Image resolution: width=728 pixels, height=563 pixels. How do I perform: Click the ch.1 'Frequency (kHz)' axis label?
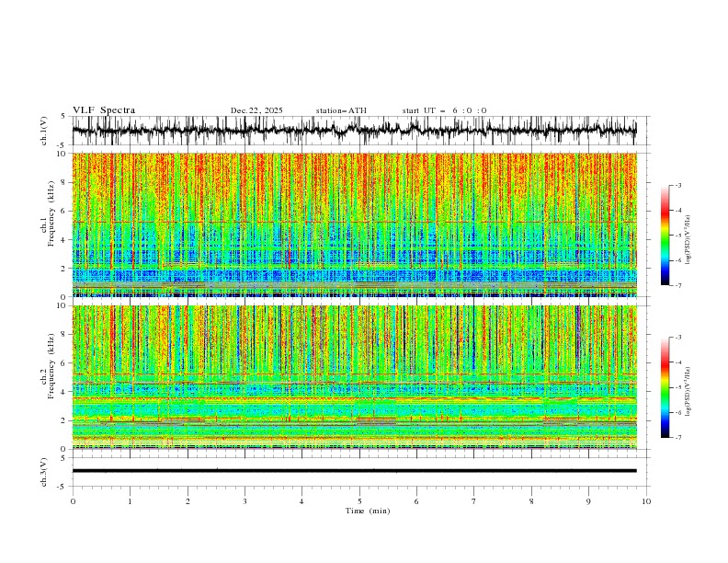tap(51, 213)
